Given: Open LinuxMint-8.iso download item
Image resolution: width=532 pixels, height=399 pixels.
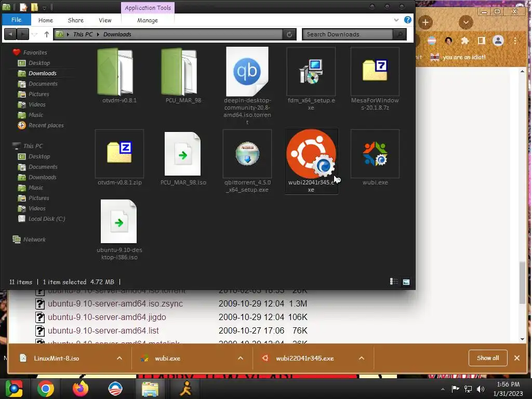Looking at the screenshot, I should pyautogui.click(x=56, y=358).
